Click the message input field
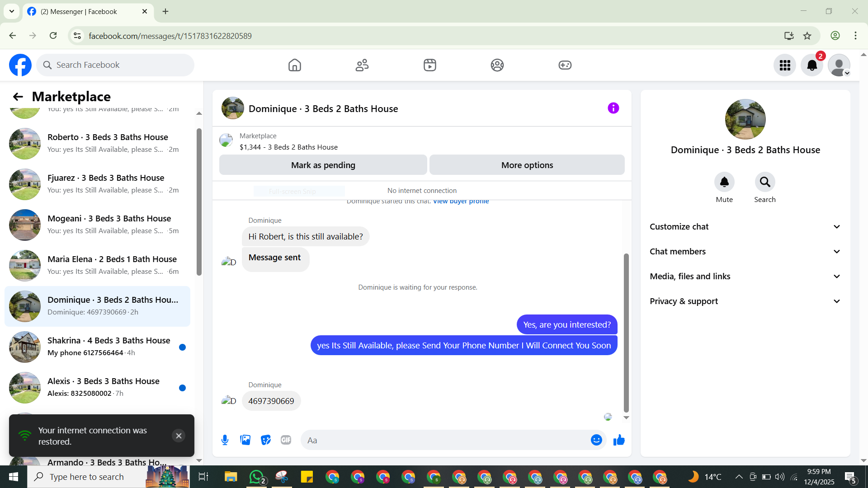 [x=445, y=440]
